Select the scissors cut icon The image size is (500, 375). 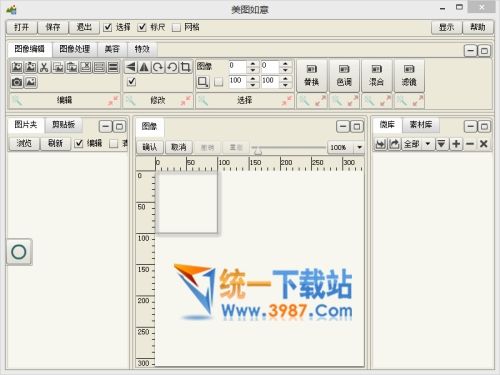(44, 67)
